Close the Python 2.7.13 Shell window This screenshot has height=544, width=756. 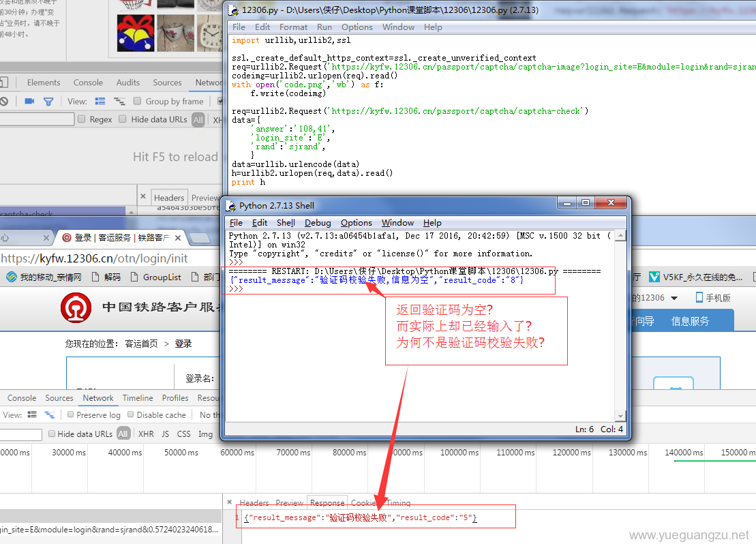pyautogui.click(x=611, y=202)
